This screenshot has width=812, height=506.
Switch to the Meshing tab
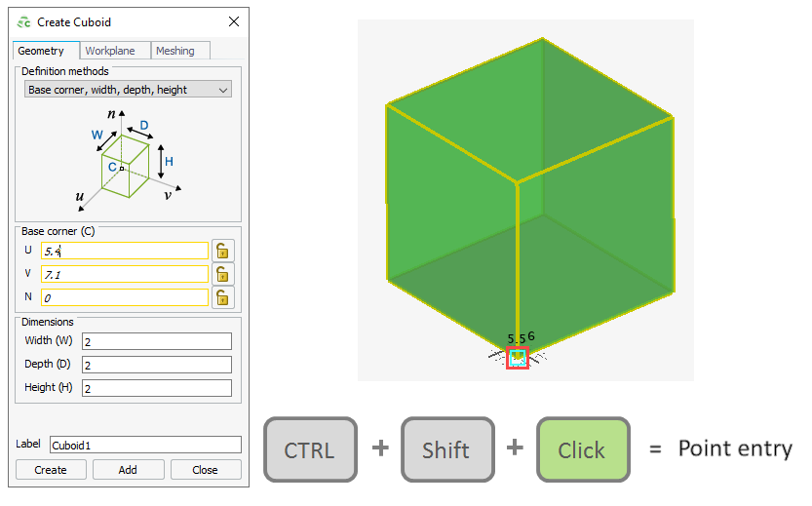coord(180,51)
